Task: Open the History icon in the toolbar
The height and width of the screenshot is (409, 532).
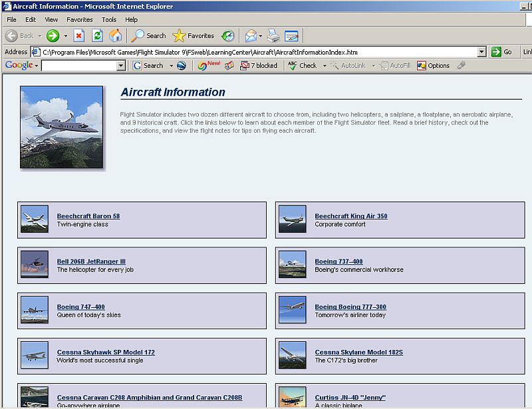Action: click(x=228, y=36)
